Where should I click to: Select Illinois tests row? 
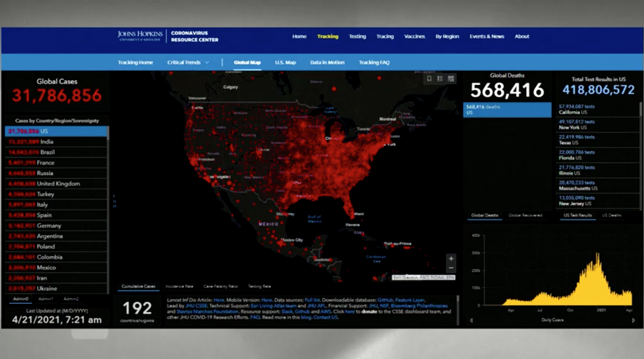point(598,170)
